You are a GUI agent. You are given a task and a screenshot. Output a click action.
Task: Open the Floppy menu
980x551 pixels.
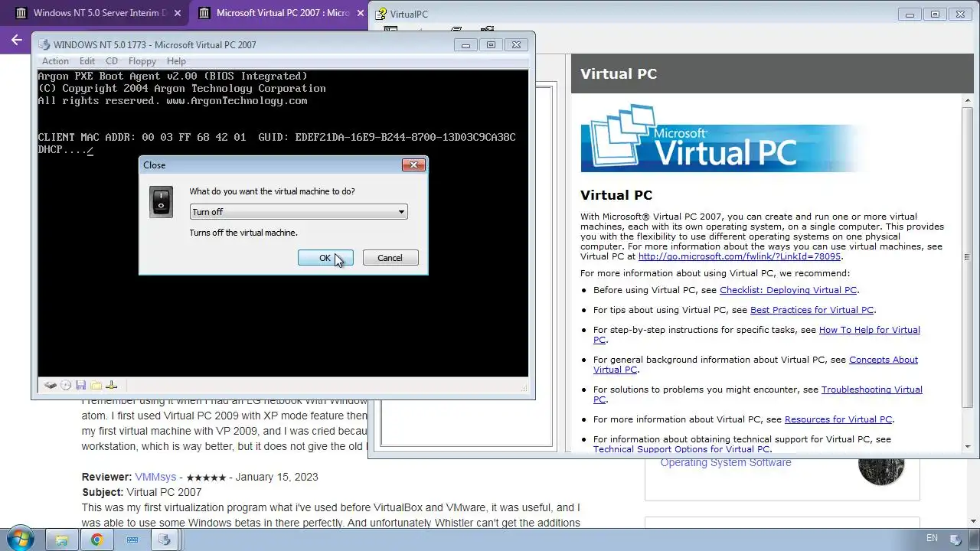[142, 61]
